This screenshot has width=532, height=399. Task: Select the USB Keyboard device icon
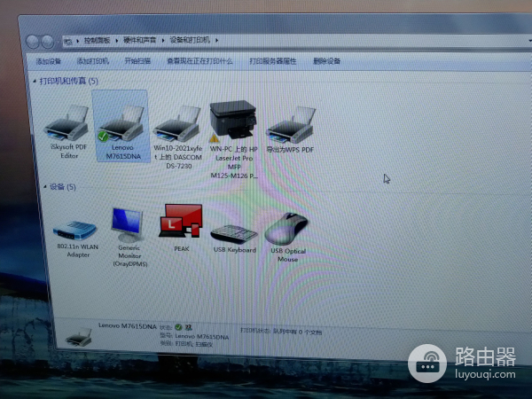click(234, 233)
